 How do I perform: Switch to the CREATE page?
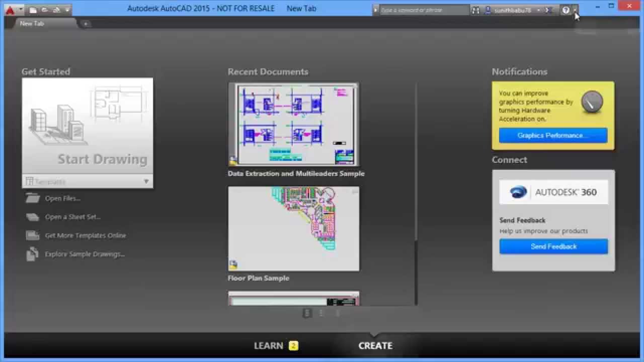pos(375,345)
